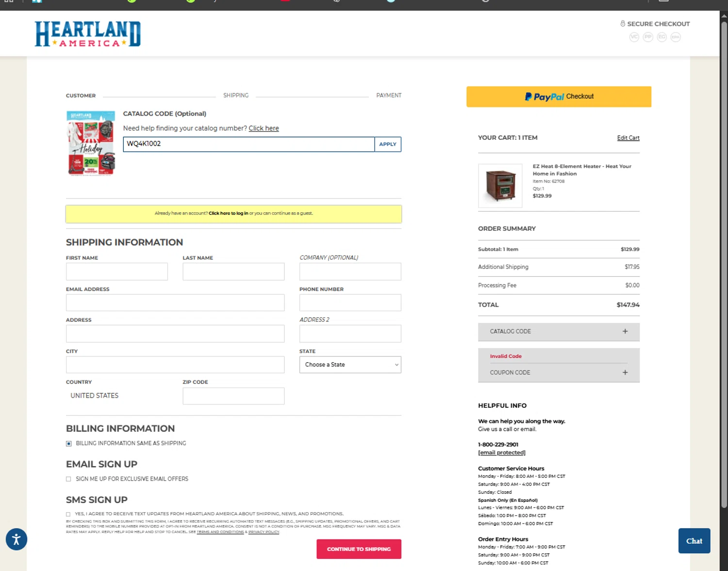
Task: Click EZ Heat 8-Element Heater product title
Action: (x=582, y=170)
